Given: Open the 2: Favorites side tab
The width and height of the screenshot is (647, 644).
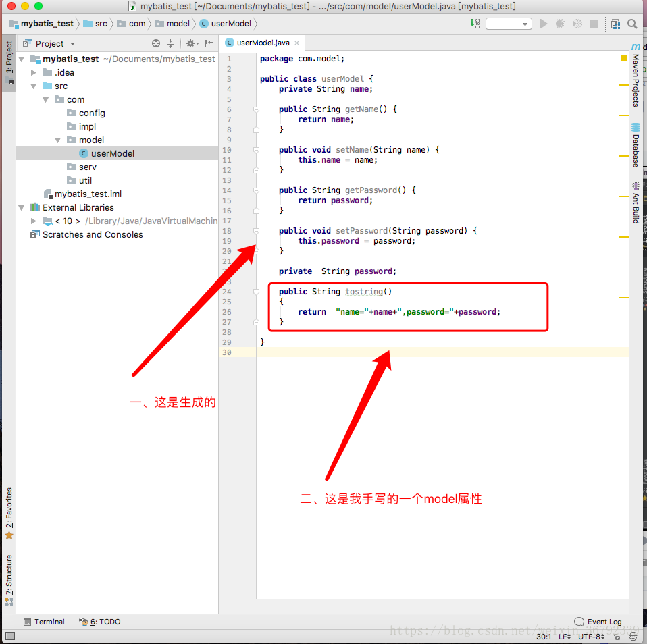Looking at the screenshot, I should 9,513.
